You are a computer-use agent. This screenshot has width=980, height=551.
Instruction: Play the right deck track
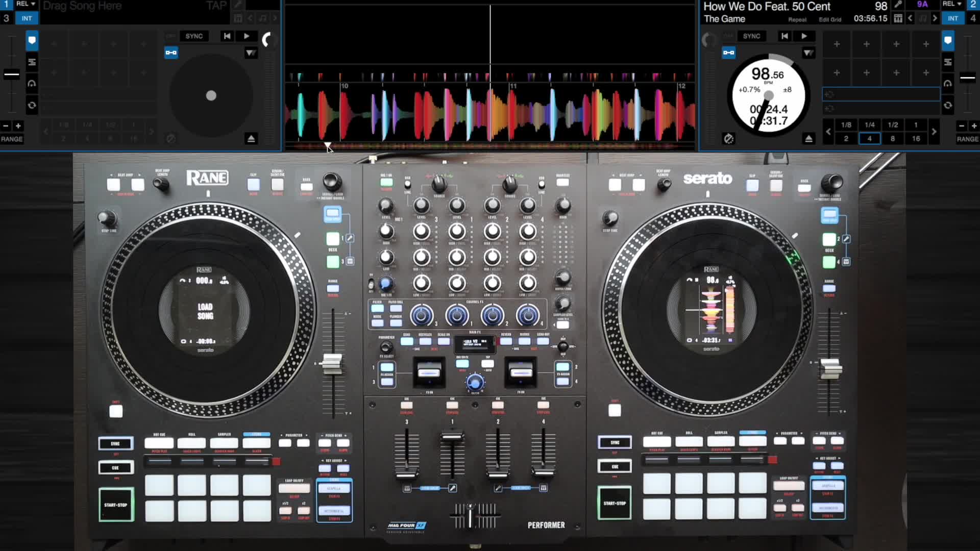[x=804, y=36]
